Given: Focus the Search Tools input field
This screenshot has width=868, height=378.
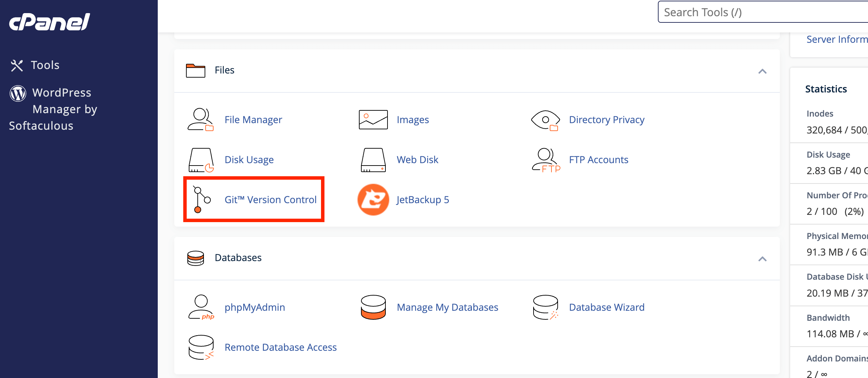Looking at the screenshot, I should [763, 12].
